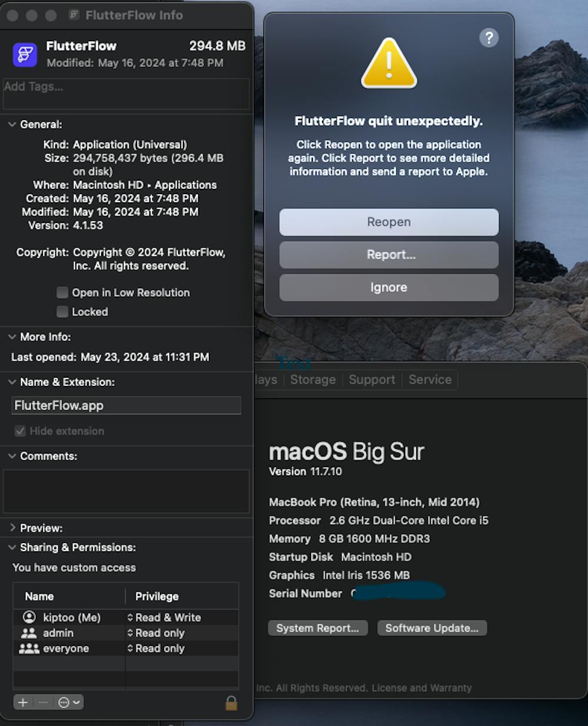Click Ignore in the crash dialog
The width and height of the screenshot is (588, 726).
[389, 288]
